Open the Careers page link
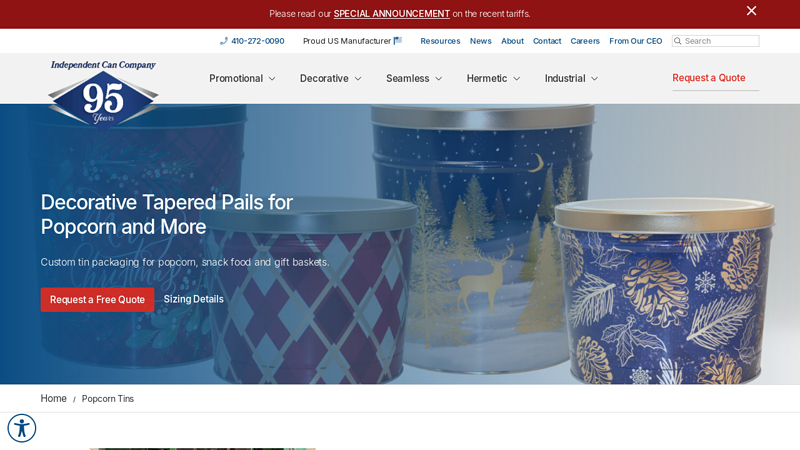This screenshot has height=450, width=800. [585, 41]
